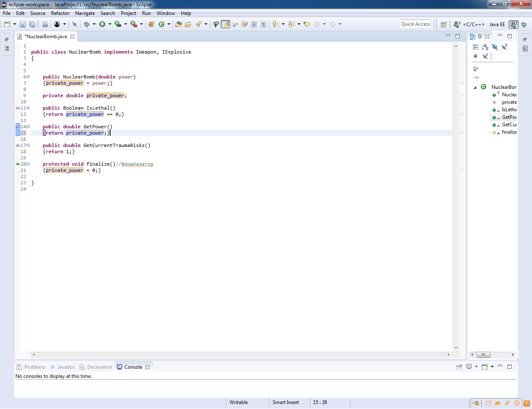Screen dimensions: 532x409
Task: Select the Javadoc tab
Action: (63, 367)
